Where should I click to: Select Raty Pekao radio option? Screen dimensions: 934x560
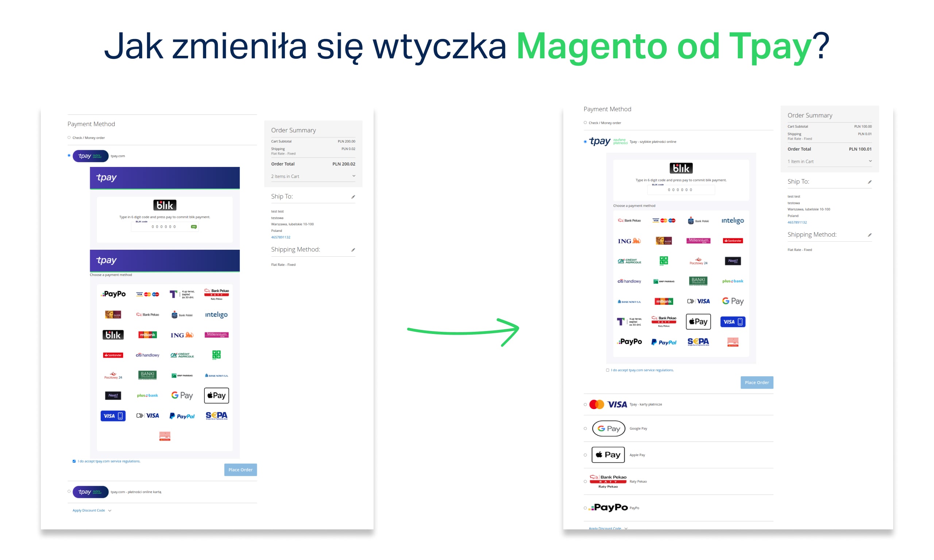pos(585,482)
